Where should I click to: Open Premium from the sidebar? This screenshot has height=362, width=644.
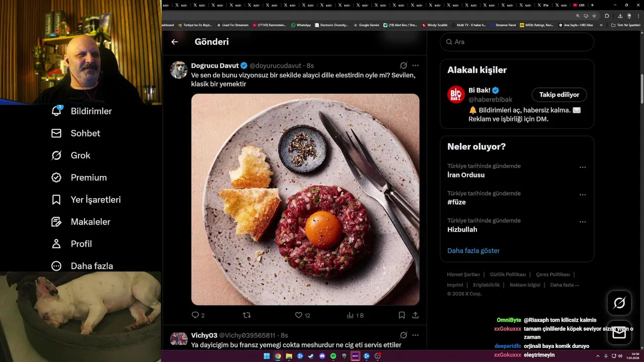[x=79, y=177]
